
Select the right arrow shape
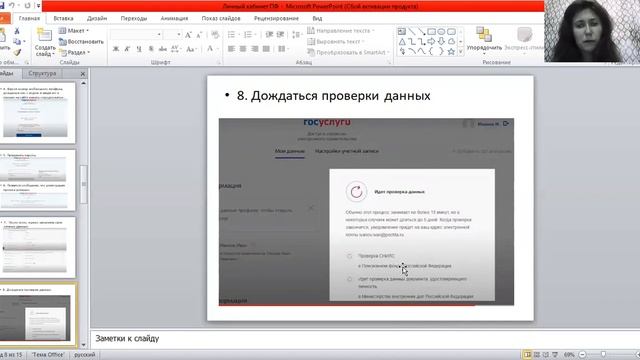pos(431,42)
